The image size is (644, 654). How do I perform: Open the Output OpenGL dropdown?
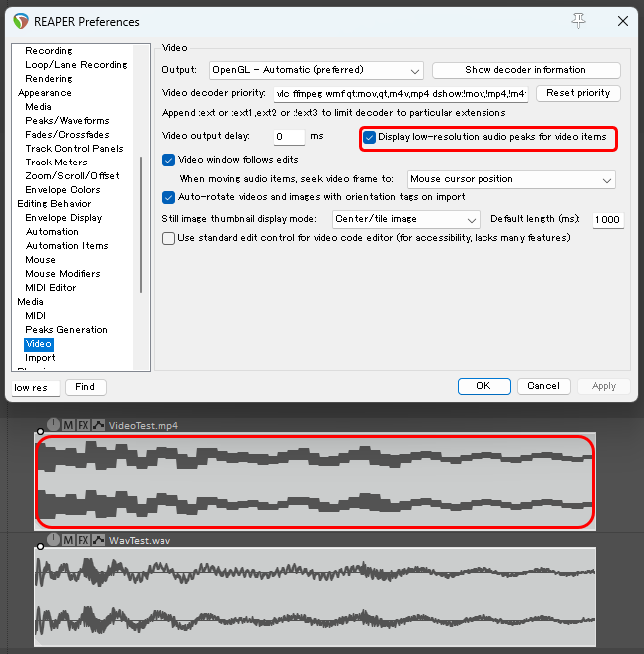tap(316, 70)
